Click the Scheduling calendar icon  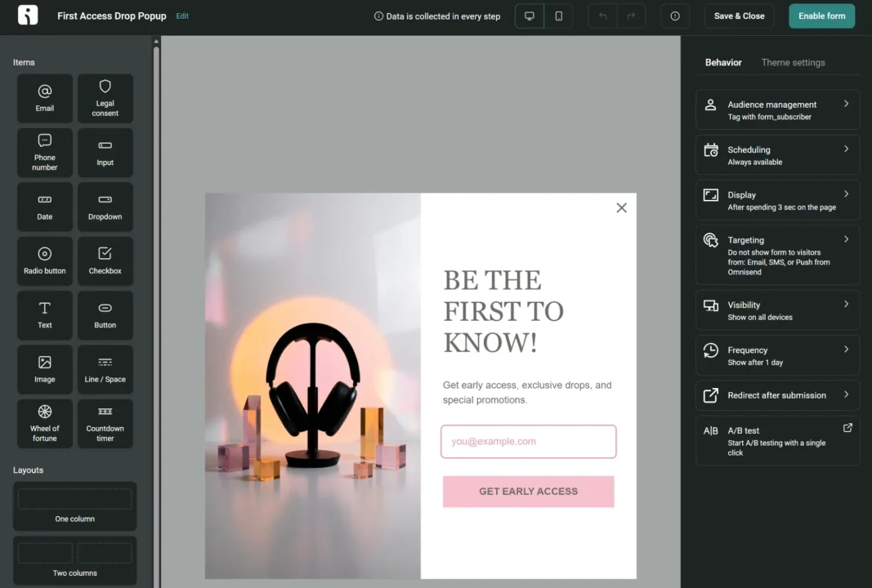tap(711, 150)
